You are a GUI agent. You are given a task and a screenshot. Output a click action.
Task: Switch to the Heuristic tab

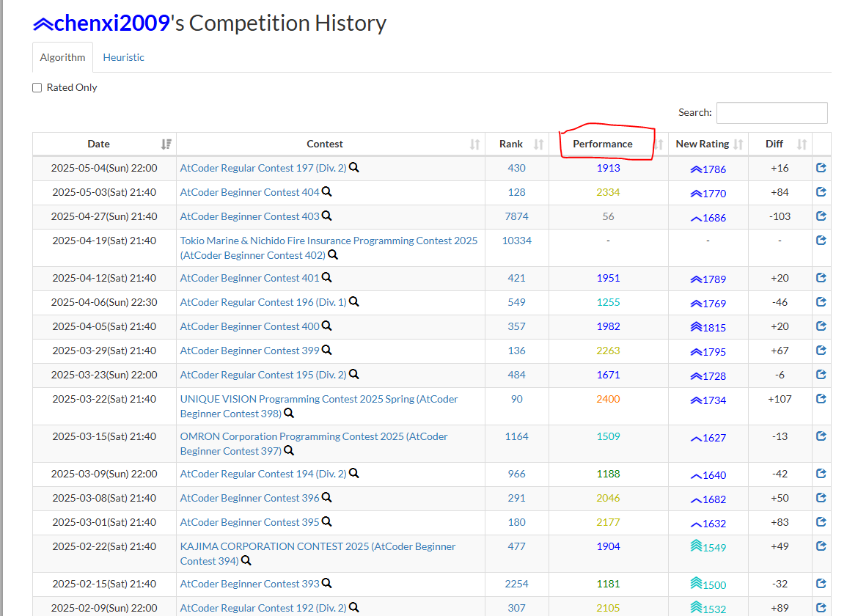click(x=124, y=57)
